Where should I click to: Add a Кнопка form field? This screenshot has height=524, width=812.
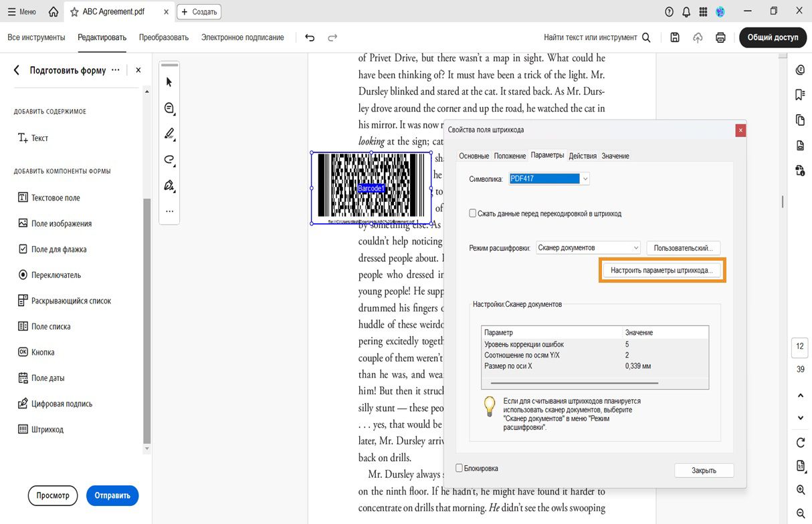(36, 352)
